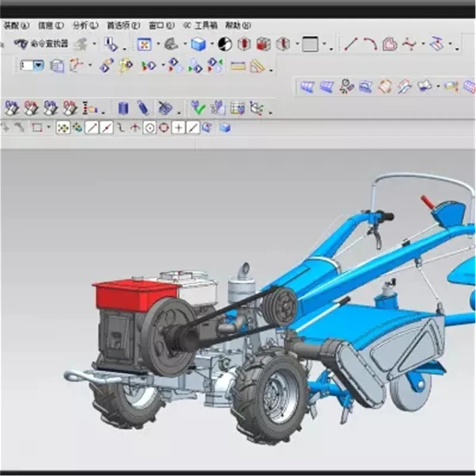Expand the rectangle selection dropdown arrow

click(49, 127)
